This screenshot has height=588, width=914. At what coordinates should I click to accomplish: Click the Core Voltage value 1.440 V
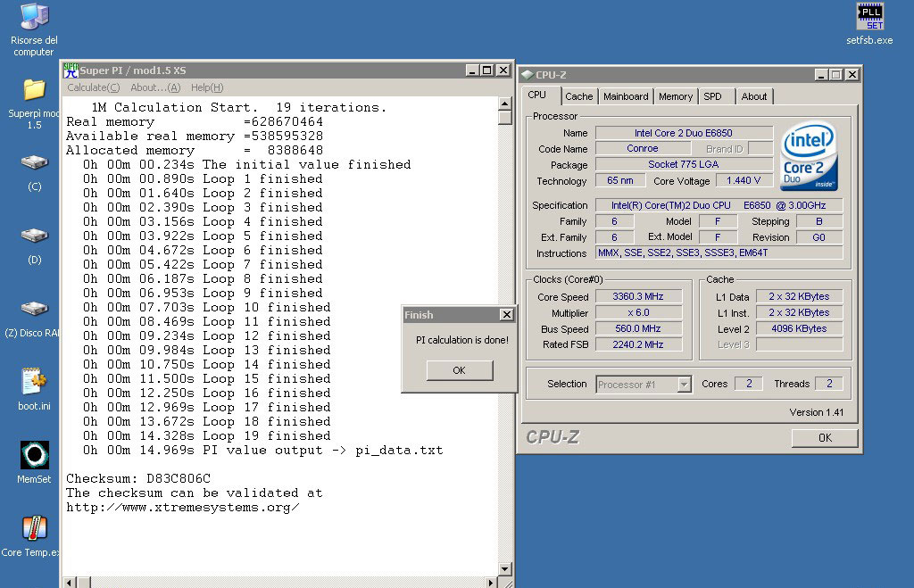[744, 180]
